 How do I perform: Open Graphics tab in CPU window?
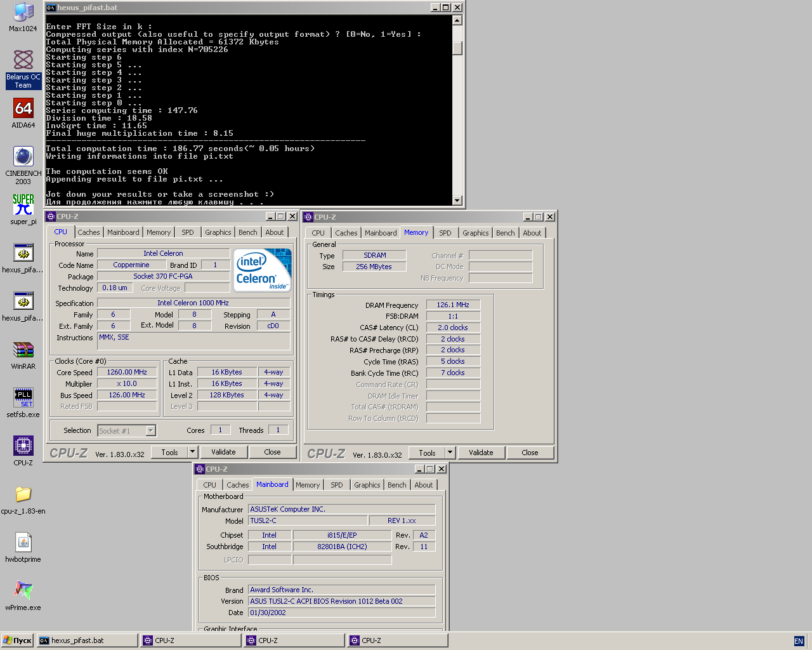(x=218, y=232)
